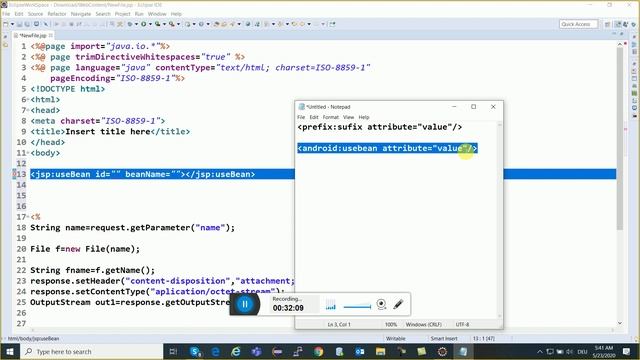Click the html/body/jsp:useBean breadcrumb in status bar
640x360 pixels.
[33, 338]
